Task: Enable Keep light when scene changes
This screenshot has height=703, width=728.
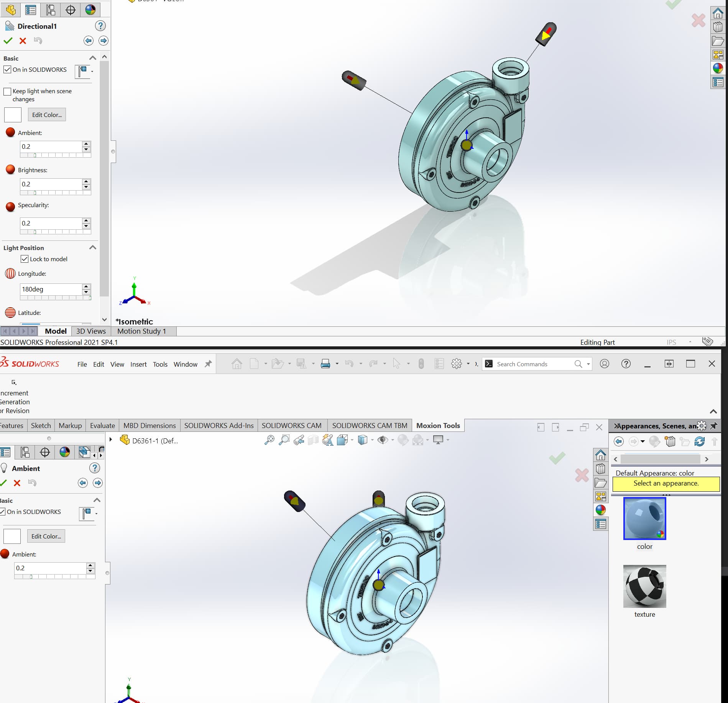Action: tap(7, 91)
